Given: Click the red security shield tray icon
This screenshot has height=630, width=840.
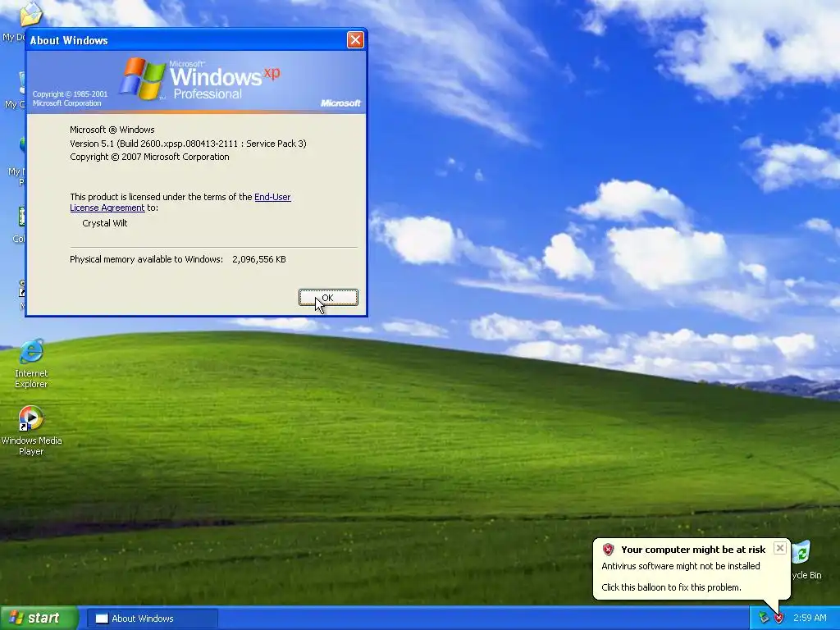Looking at the screenshot, I should 779,619.
